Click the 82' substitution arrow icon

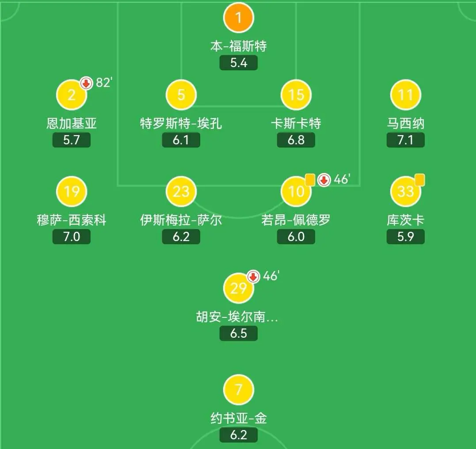86,83
